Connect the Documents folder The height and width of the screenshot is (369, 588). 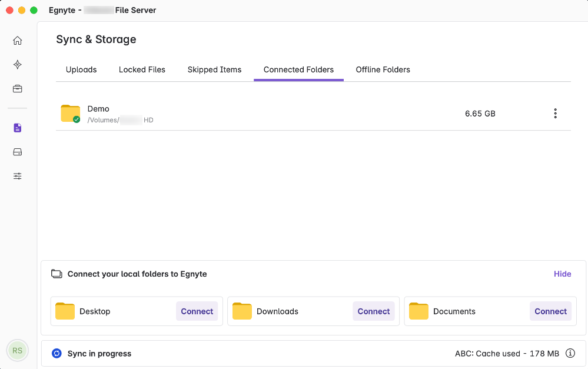[x=550, y=311]
